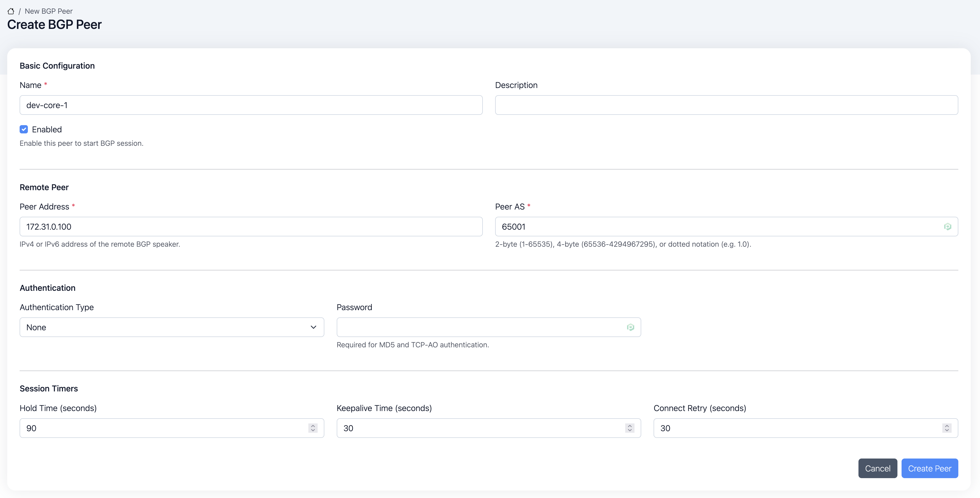The image size is (980, 498).
Task: Focus the Connect Retry input field
Action: (805, 428)
